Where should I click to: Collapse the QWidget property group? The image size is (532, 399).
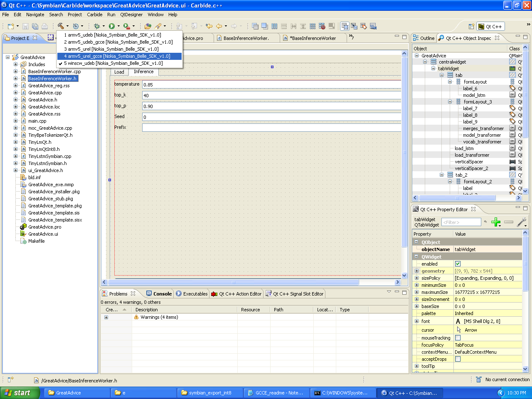pyautogui.click(x=416, y=256)
